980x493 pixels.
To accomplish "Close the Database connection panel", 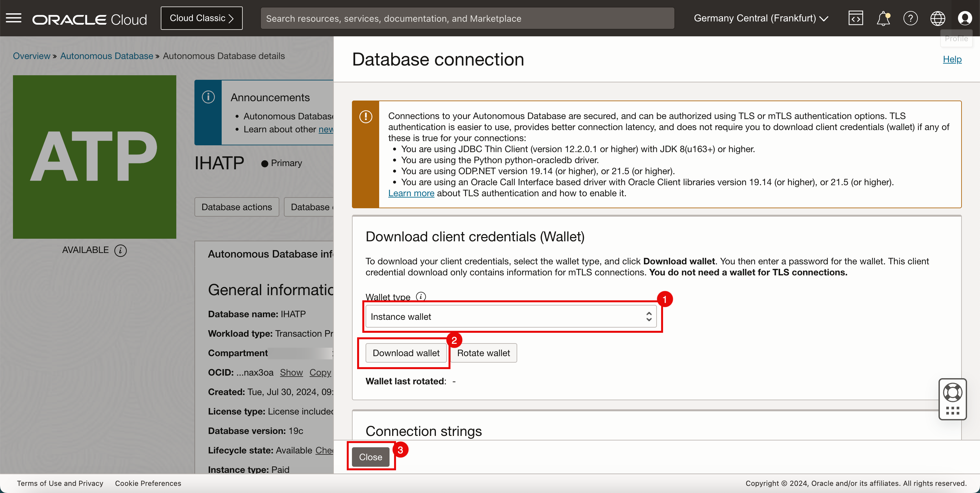I will point(370,457).
